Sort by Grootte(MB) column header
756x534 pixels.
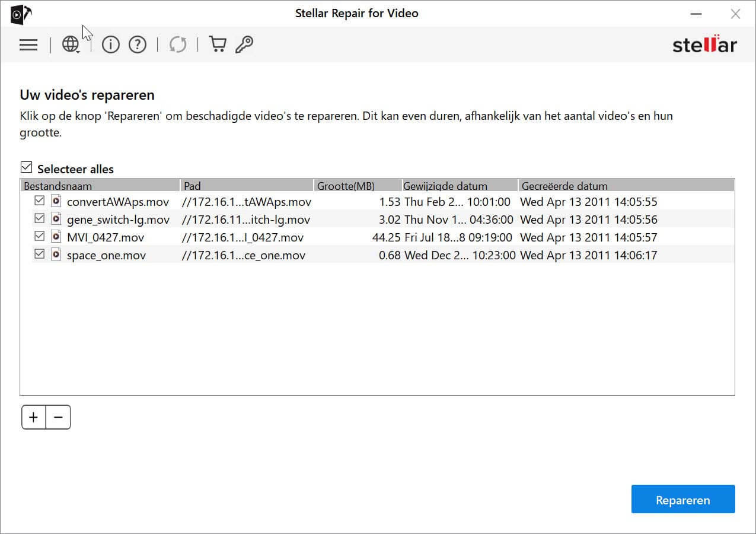pyautogui.click(x=358, y=186)
